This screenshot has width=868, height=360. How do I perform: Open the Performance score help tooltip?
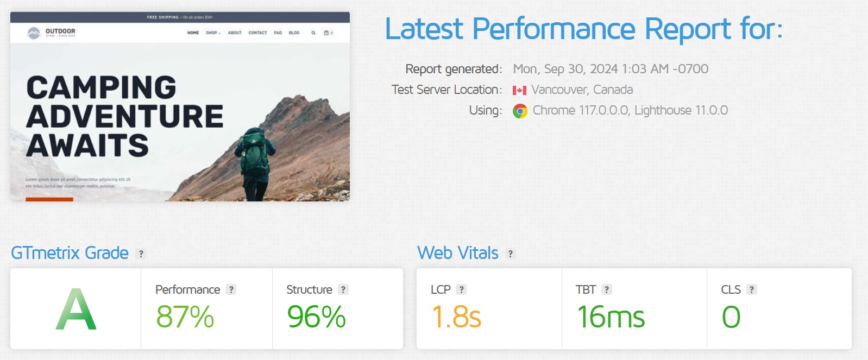click(x=231, y=290)
